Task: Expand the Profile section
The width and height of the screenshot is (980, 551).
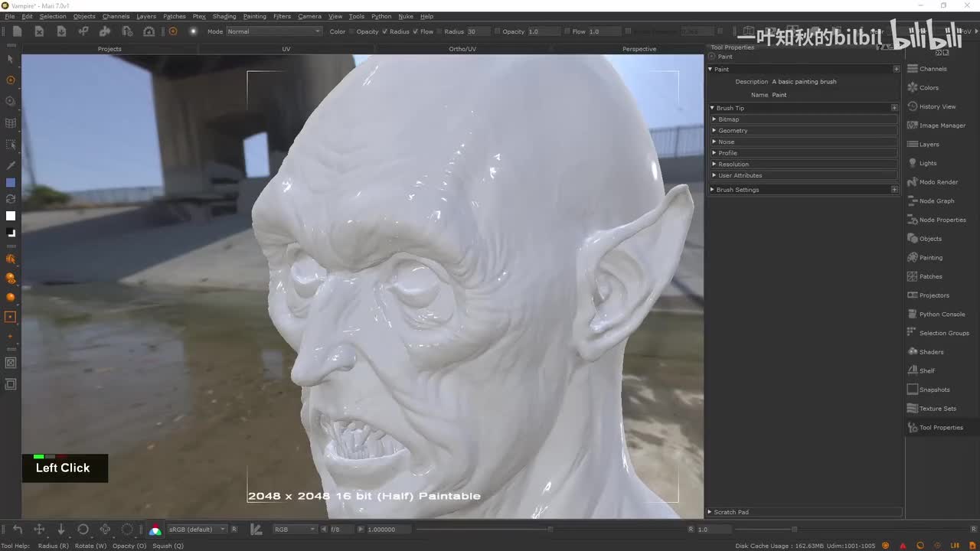Action: click(804, 153)
